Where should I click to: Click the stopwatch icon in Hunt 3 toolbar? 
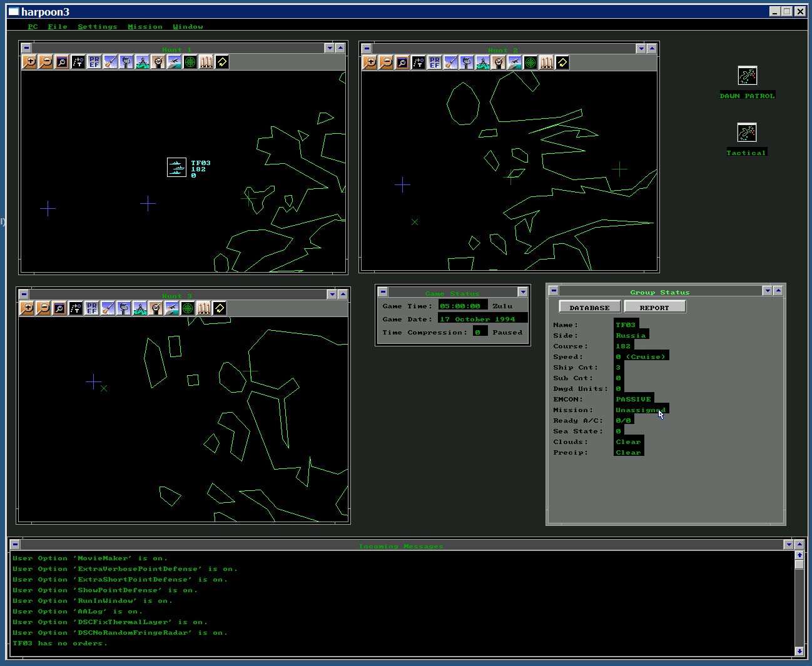tap(156, 308)
